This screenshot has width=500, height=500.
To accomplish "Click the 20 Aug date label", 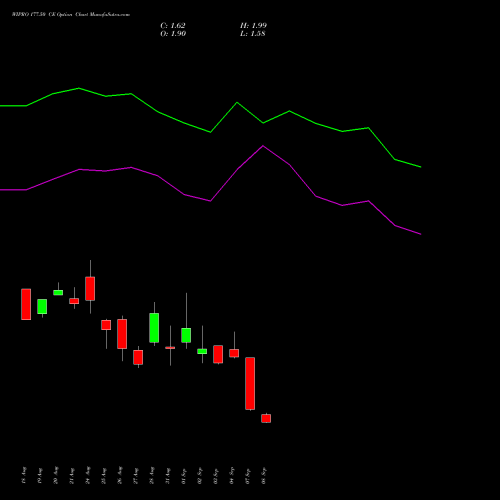I will pos(56,476).
